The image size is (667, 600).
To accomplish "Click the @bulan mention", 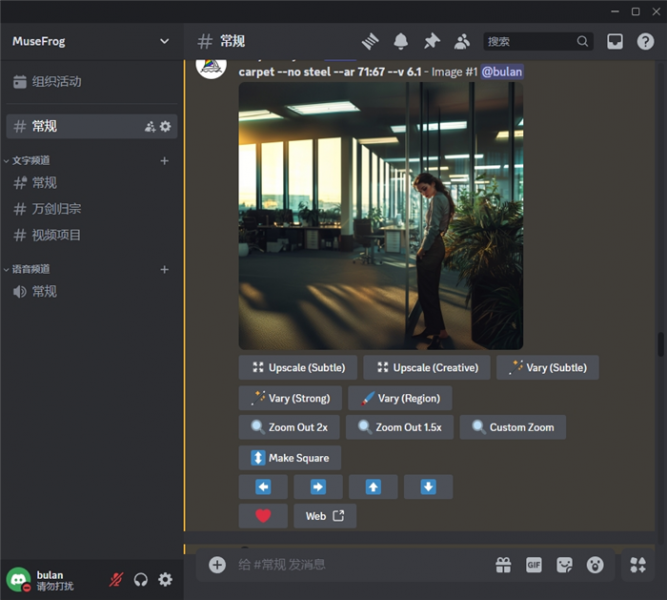I will (502, 72).
